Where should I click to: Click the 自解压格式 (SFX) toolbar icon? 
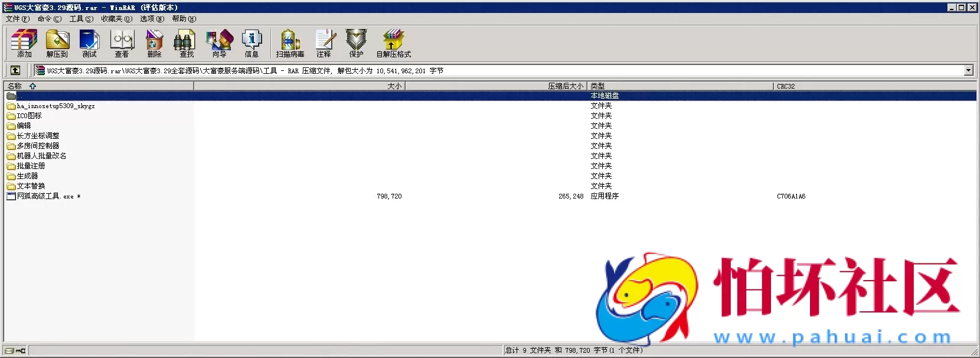(394, 43)
